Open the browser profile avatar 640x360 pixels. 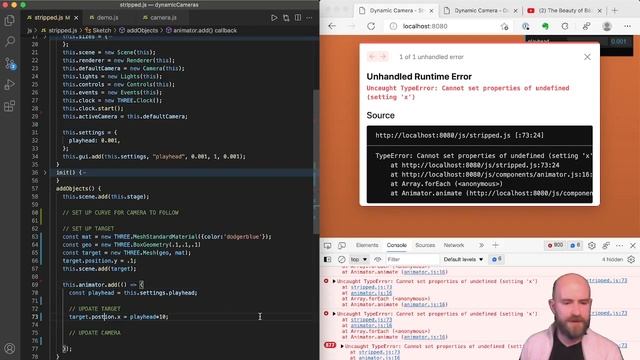tap(607, 26)
